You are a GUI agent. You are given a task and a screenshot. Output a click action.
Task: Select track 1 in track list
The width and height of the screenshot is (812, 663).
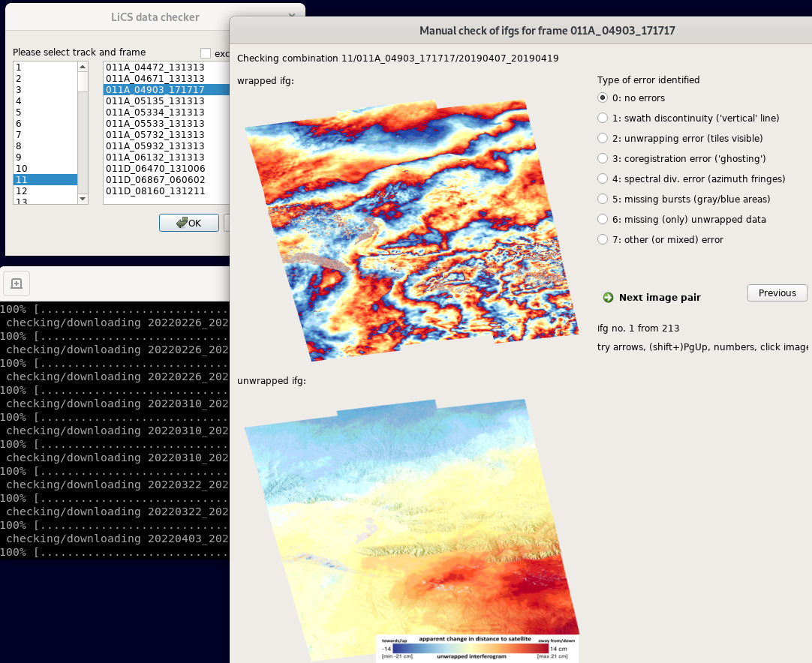(45, 67)
